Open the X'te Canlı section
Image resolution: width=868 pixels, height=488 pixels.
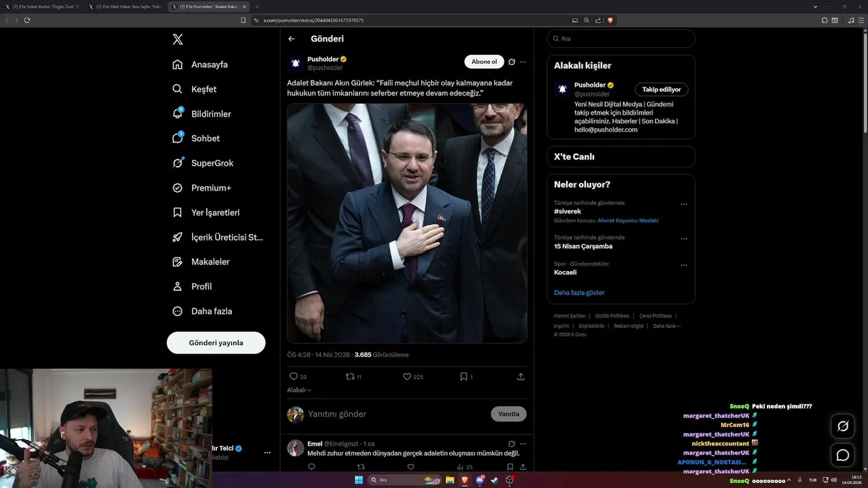pos(621,157)
